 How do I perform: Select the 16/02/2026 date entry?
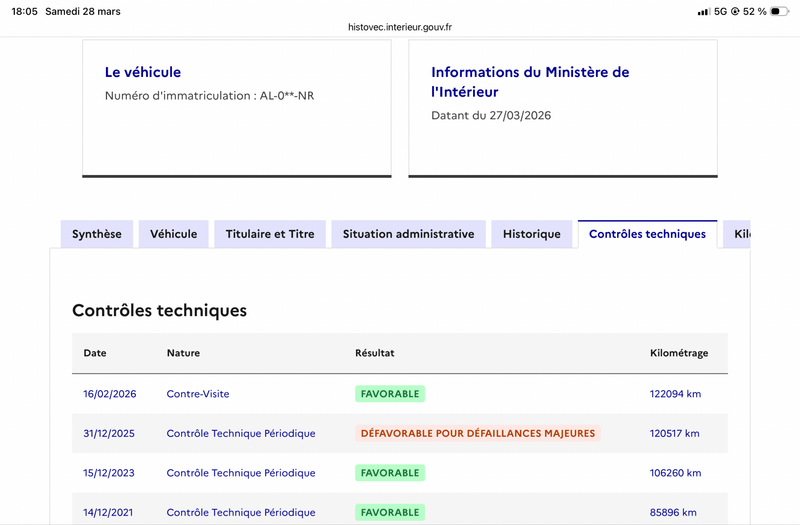click(110, 394)
